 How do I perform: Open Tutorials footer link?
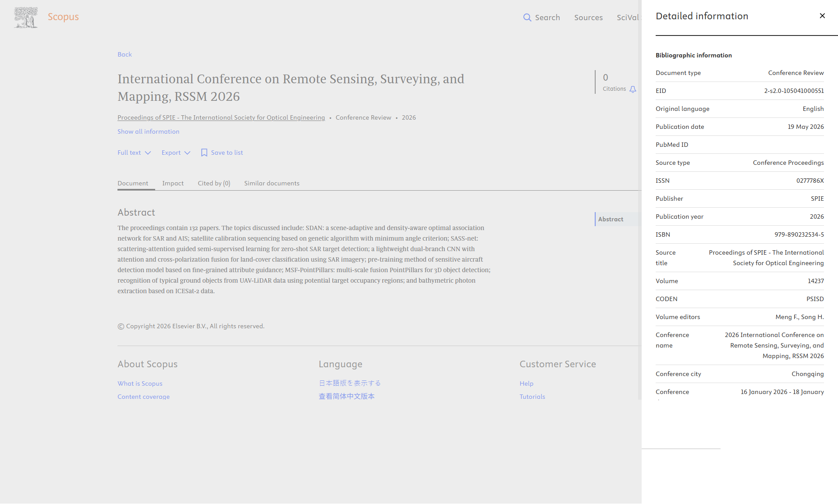pyautogui.click(x=533, y=397)
